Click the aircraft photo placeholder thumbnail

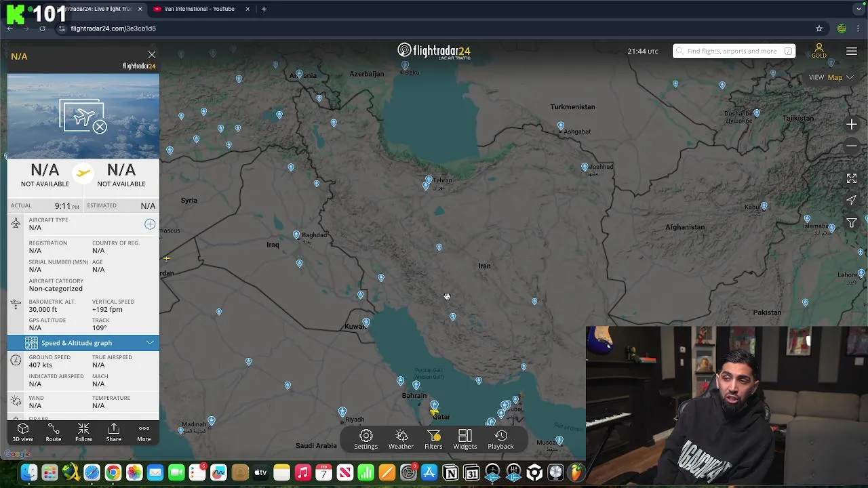click(x=83, y=116)
